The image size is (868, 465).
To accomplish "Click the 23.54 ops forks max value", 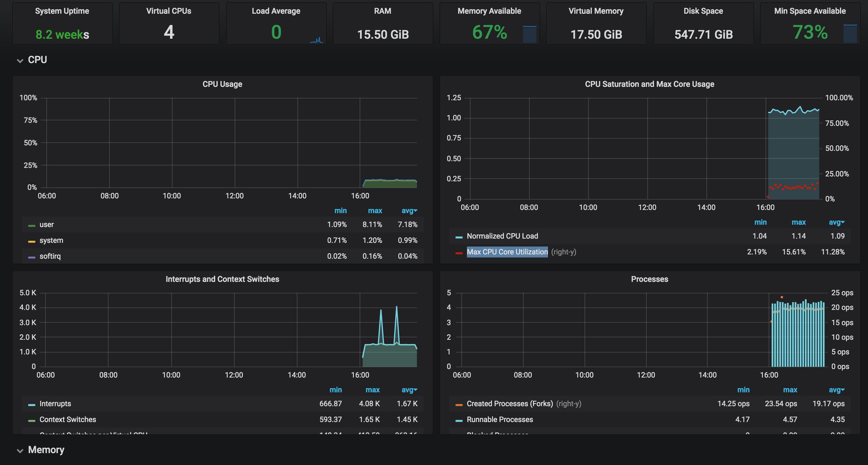I will (781, 403).
